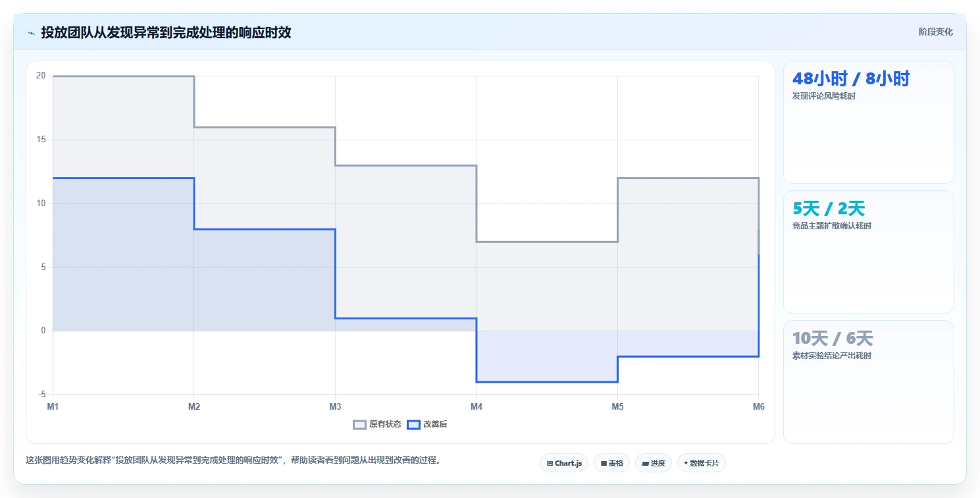The image size is (980, 498).
Task: Click the y-axis value 20
Action: click(x=41, y=76)
